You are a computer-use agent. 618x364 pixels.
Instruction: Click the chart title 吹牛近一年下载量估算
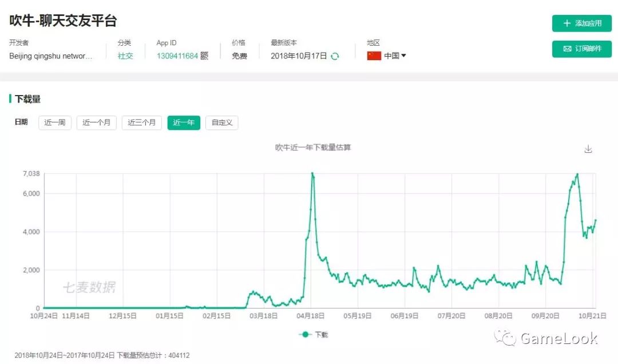pyautogui.click(x=313, y=148)
